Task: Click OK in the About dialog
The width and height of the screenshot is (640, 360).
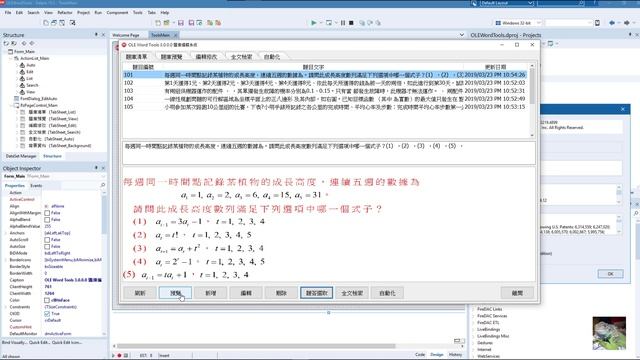Action: 610,274
